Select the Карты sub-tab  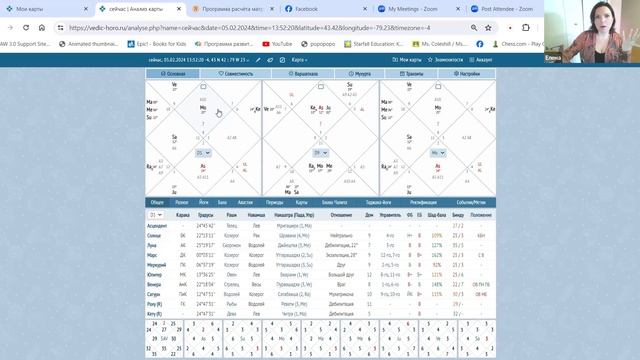[x=301, y=202]
